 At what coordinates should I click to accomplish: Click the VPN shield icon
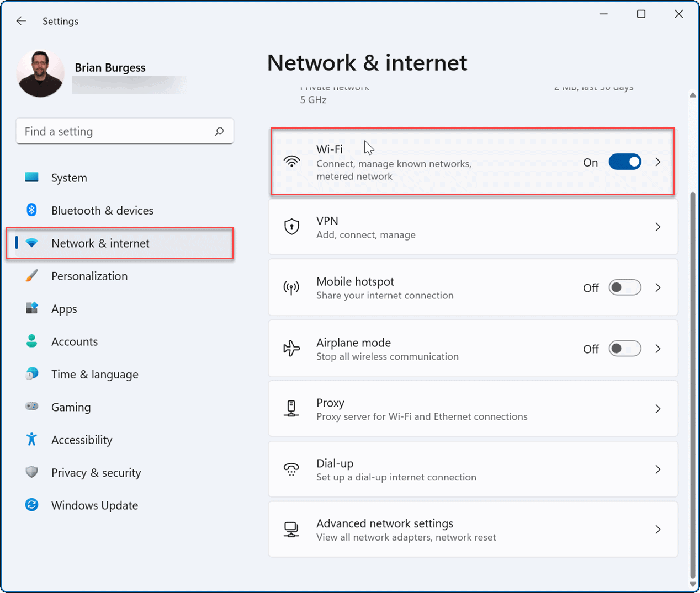point(291,227)
